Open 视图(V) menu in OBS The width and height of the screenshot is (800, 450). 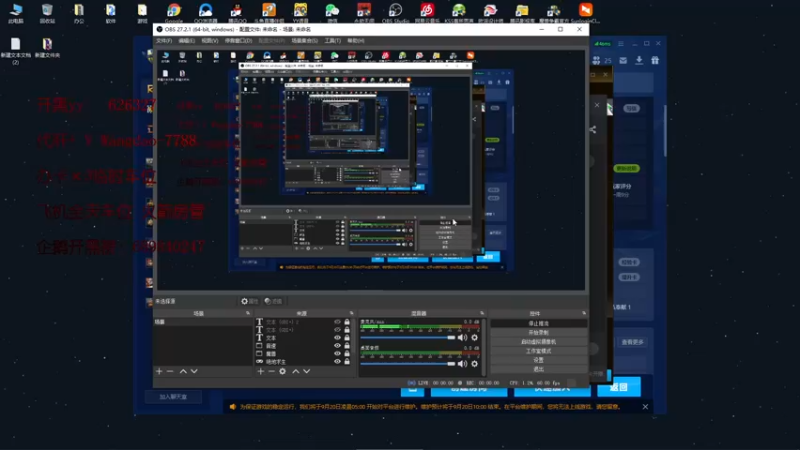210,41
